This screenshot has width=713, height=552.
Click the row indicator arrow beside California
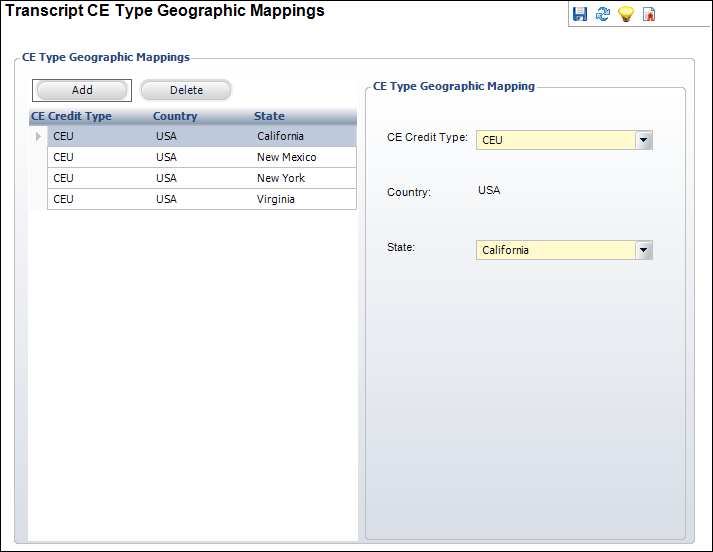point(38,136)
